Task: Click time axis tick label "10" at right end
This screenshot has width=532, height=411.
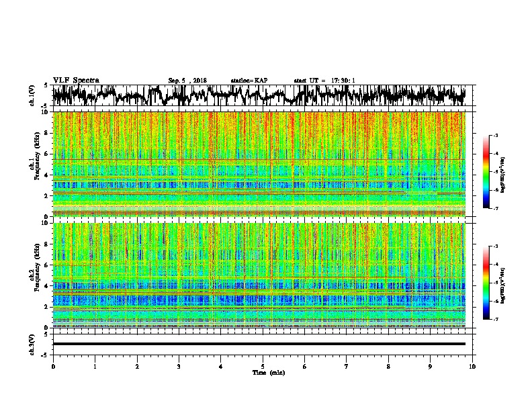Action: click(472, 367)
